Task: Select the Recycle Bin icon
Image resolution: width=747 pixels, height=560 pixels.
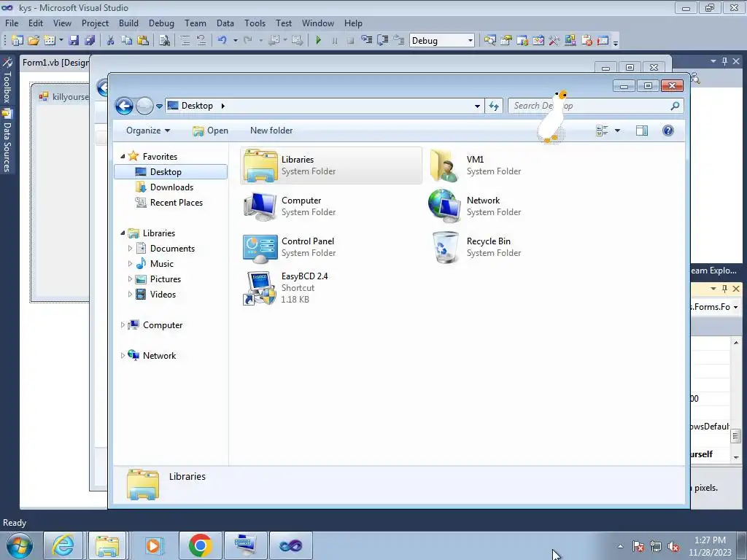Action: pos(445,248)
